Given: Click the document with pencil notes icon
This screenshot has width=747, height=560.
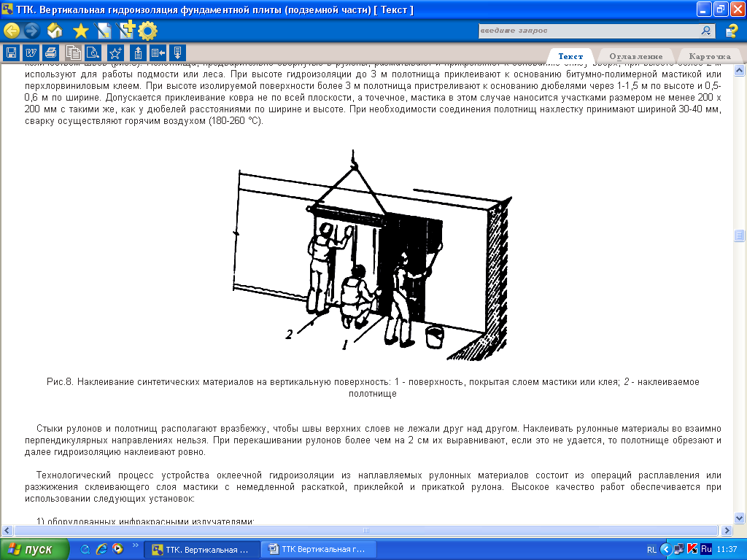Looking at the screenshot, I should [x=103, y=31].
